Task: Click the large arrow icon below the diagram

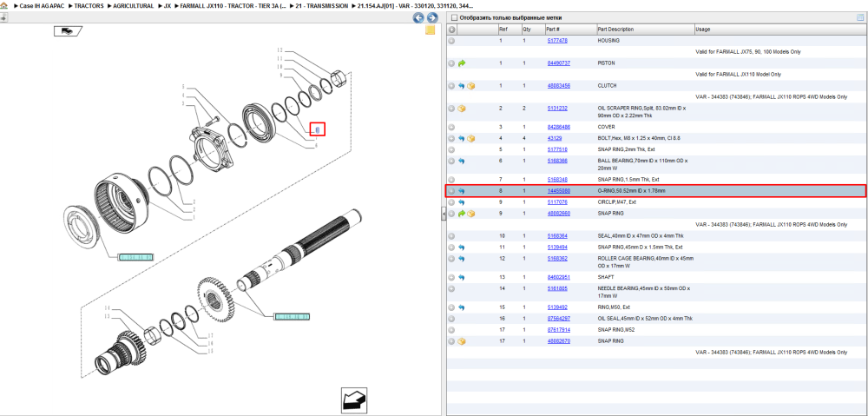Action: point(354,400)
